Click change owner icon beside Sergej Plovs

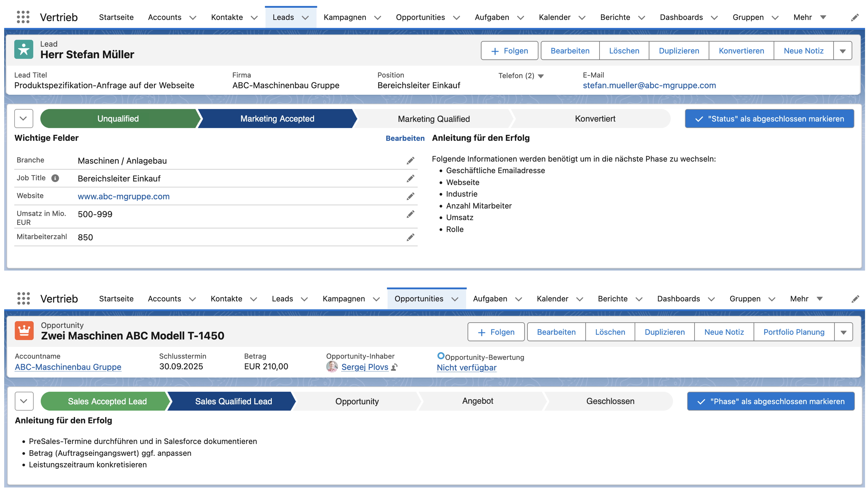coord(394,367)
